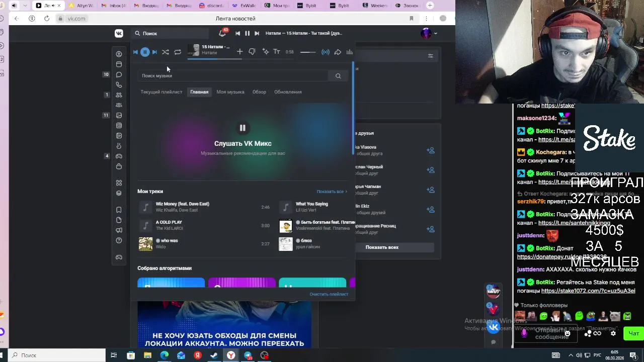The width and height of the screenshot is (644, 362).
Task: Open the VK help question mark icon
Action: click(119, 240)
